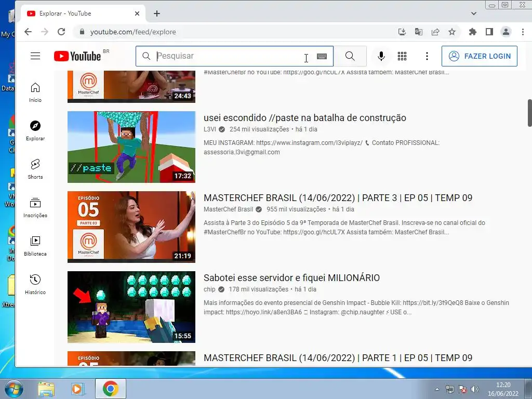Open the tab search chevron
The width and height of the screenshot is (532, 399).
coord(474,14)
